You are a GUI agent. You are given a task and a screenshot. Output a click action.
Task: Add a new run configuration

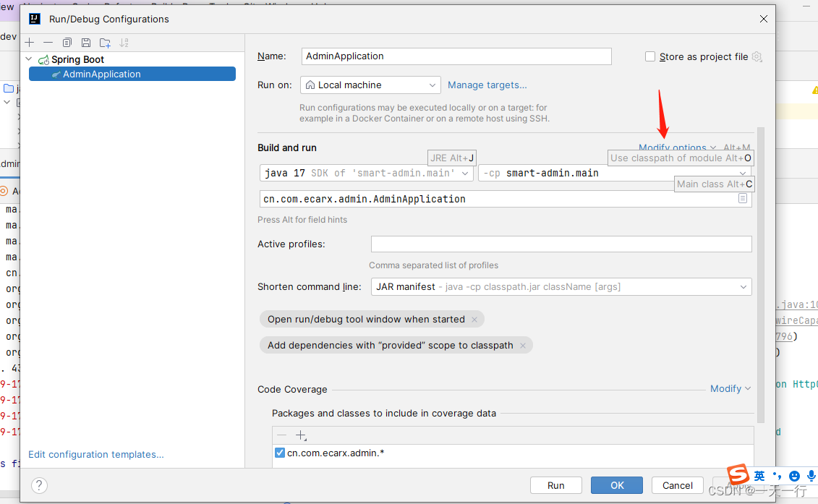(30, 42)
